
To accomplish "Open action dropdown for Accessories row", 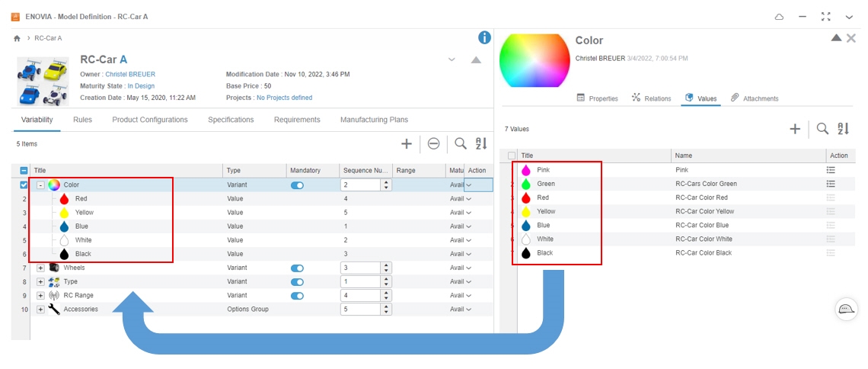I will [469, 310].
